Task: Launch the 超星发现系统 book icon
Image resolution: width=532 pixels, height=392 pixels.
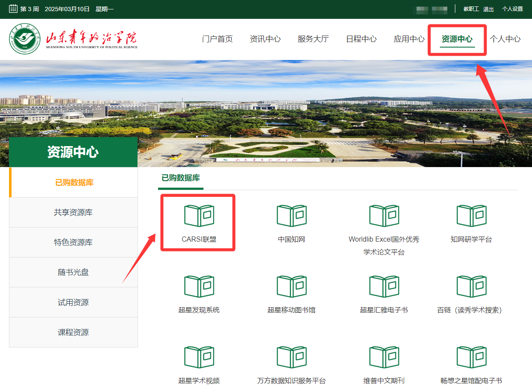Action: pos(199,286)
